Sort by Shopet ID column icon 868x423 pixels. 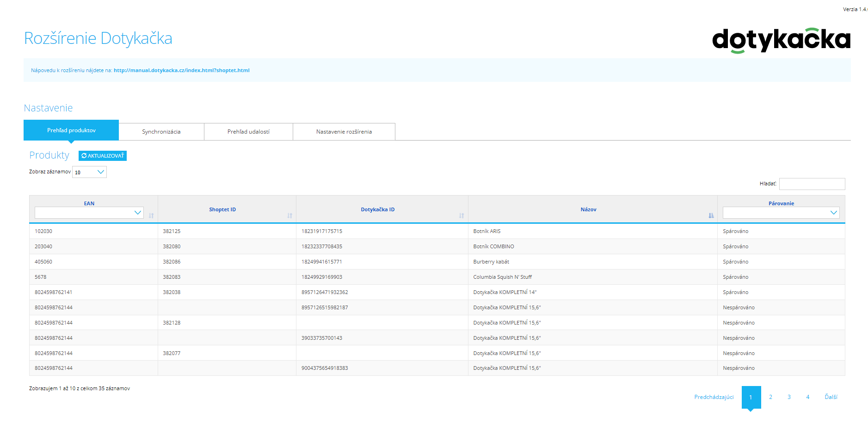tap(289, 216)
